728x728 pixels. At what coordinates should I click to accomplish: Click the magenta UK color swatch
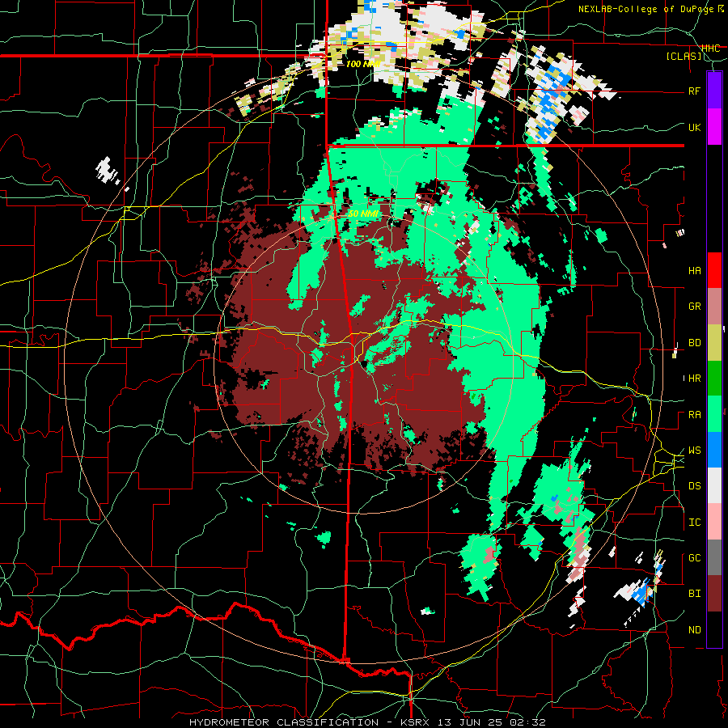tap(714, 127)
